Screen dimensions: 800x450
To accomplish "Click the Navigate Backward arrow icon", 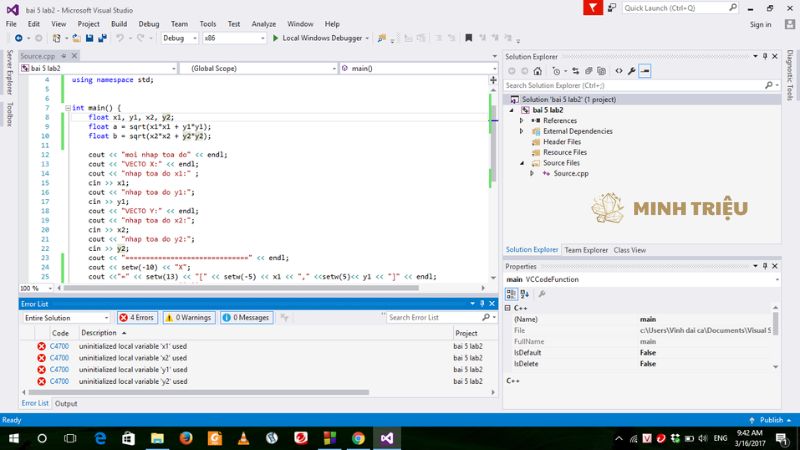I will pos(18,38).
